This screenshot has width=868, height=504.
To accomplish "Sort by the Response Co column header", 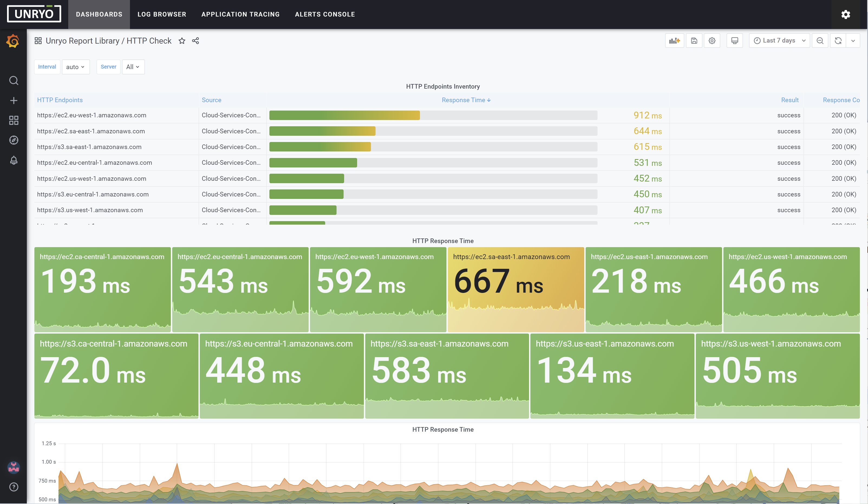I will tap(841, 100).
